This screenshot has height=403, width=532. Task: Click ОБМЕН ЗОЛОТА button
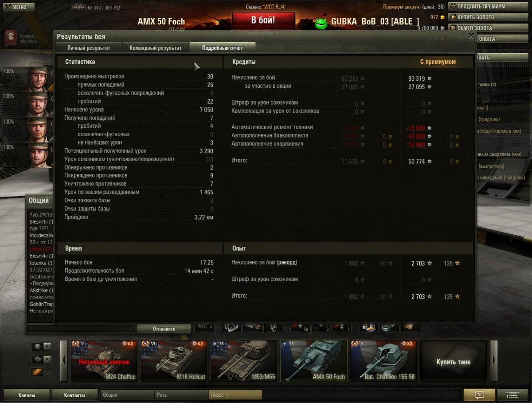(489, 28)
